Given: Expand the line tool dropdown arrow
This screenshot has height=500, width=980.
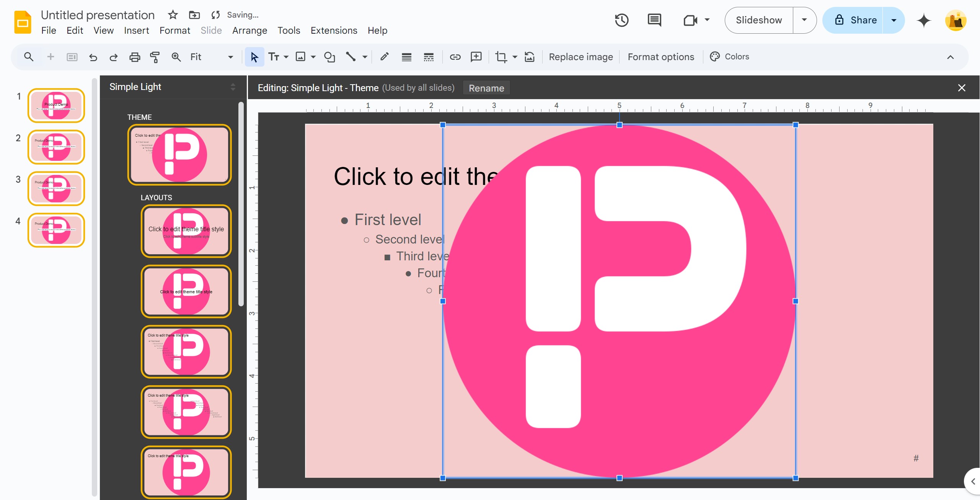Looking at the screenshot, I should (x=365, y=57).
